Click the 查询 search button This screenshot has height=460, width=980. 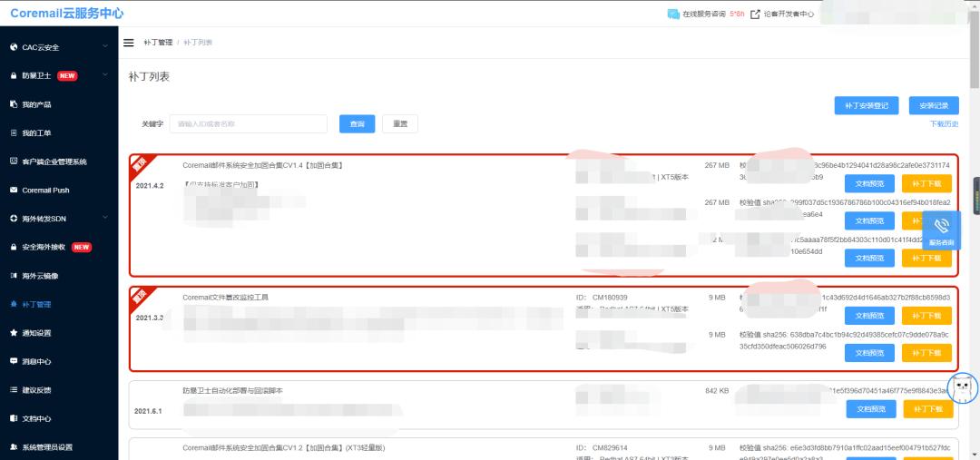pos(357,123)
